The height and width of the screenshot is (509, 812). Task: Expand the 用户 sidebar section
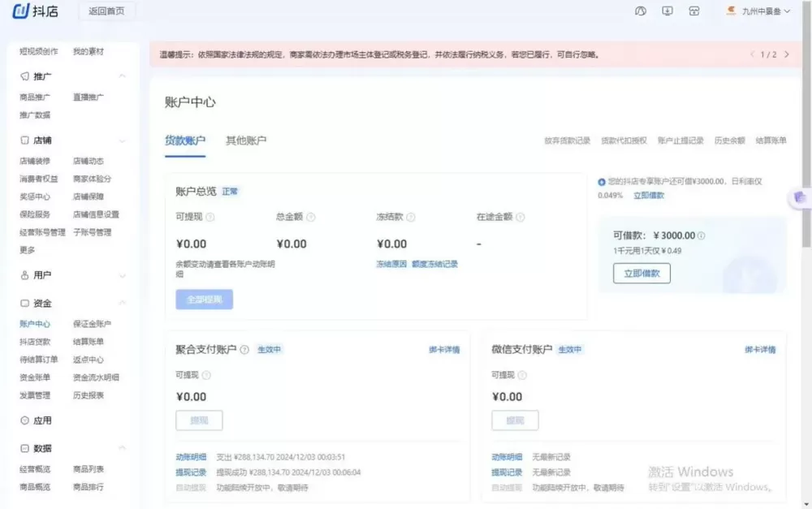pos(123,275)
